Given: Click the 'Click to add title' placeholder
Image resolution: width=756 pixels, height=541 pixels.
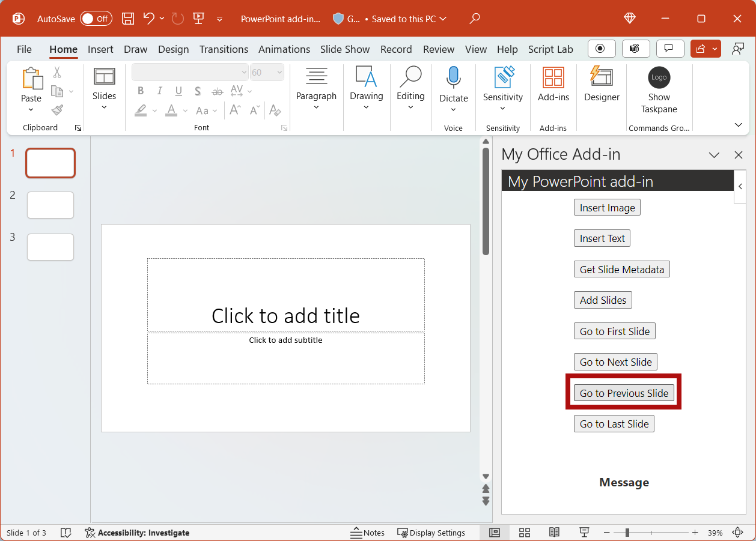Looking at the screenshot, I should point(286,295).
